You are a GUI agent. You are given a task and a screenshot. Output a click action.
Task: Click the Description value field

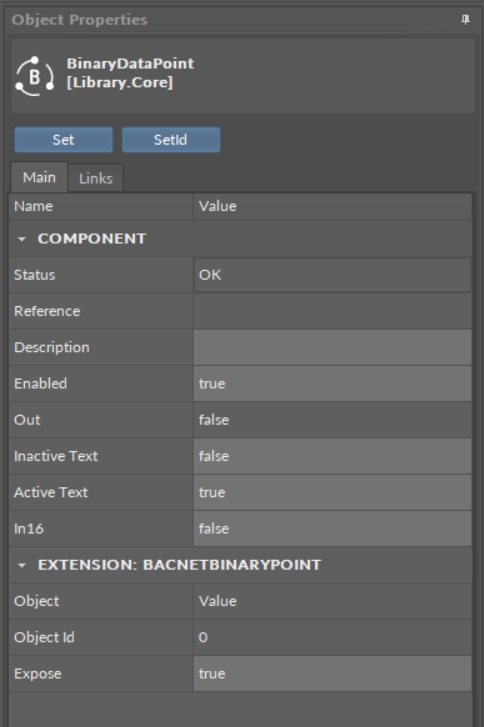332,347
